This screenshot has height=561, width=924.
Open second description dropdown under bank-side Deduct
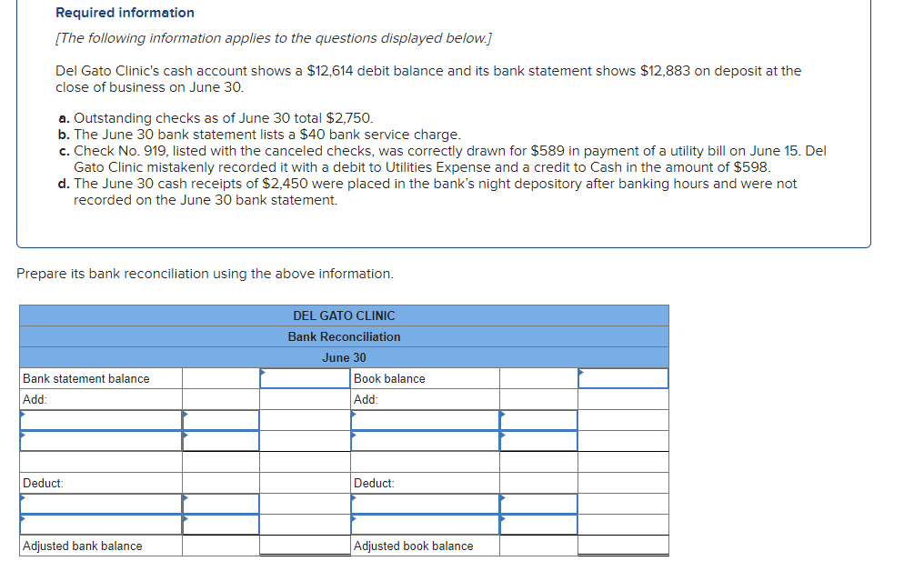click(x=101, y=525)
